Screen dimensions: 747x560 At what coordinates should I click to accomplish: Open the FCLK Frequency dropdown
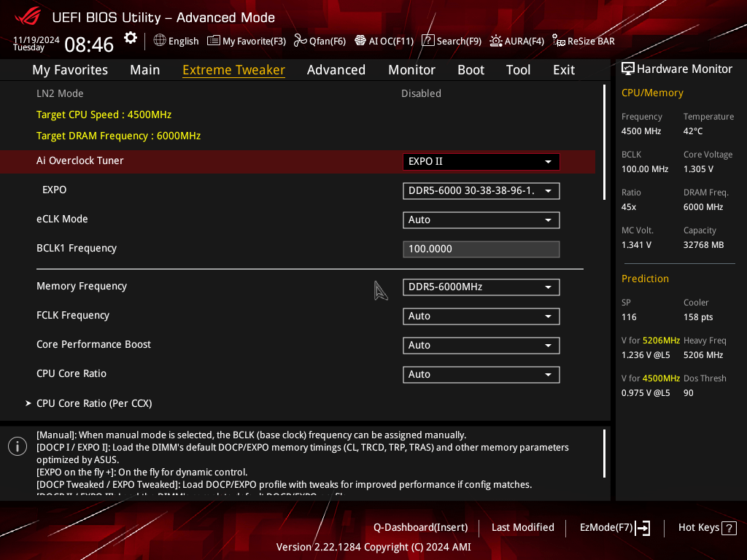point(481,316)
